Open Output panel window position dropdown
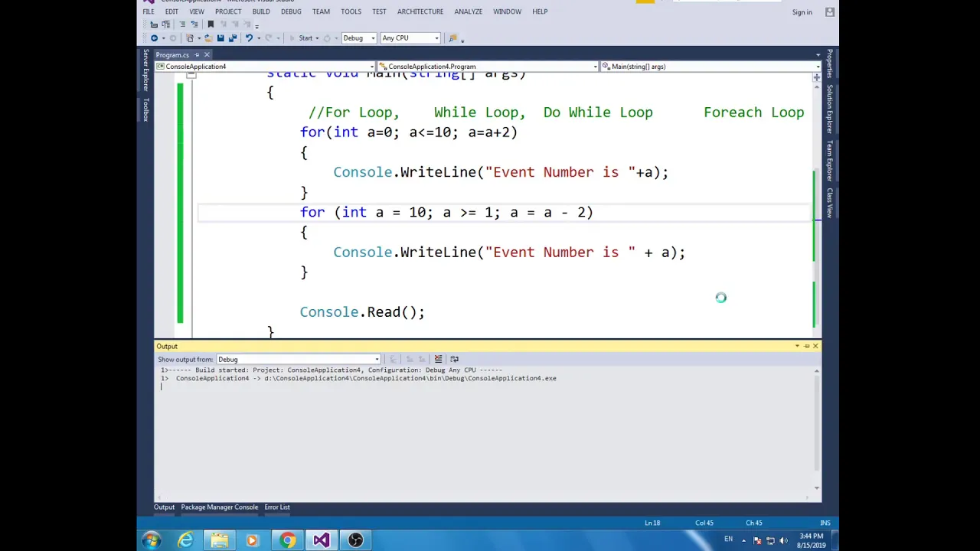The image size is (980, 551). [797, 347]
